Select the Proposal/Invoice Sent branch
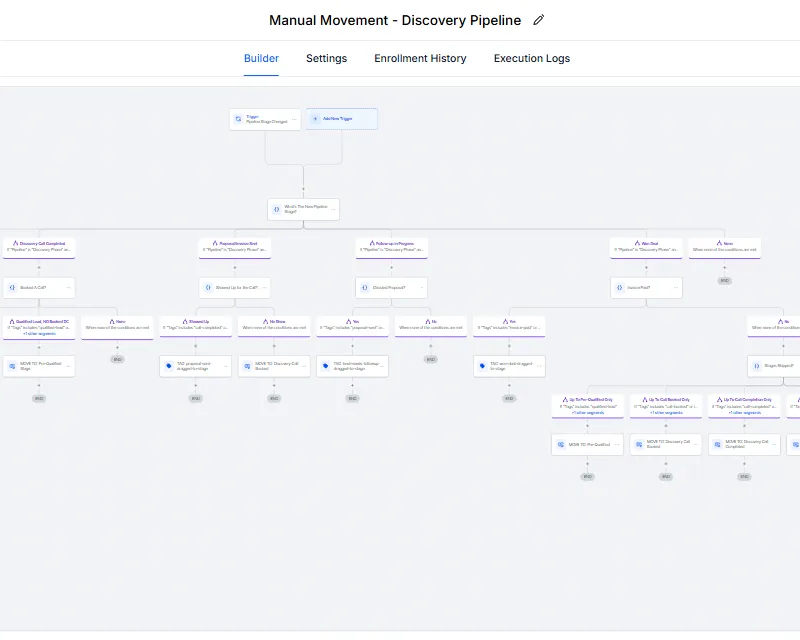The width and height of the screenshot is (800, 640). [x=235, y=248]
